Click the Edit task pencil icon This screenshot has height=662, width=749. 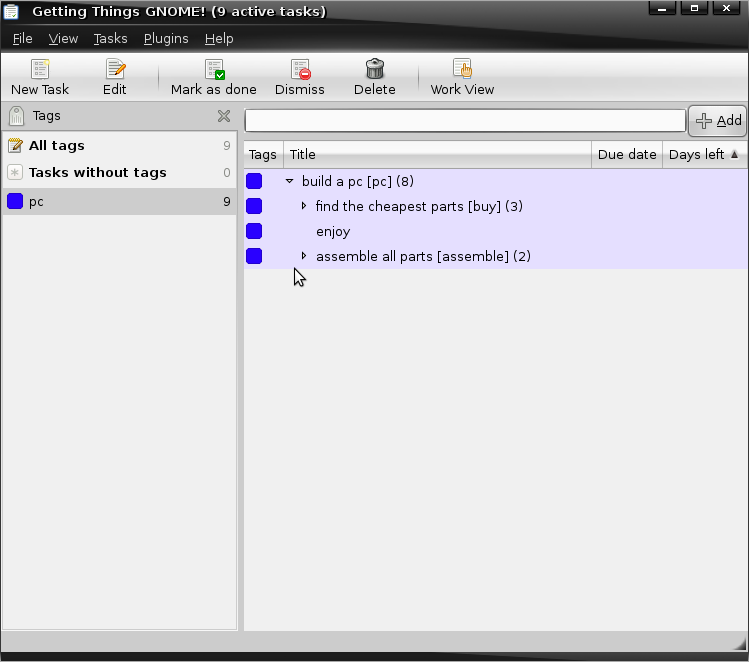click(x=115, y=69)
